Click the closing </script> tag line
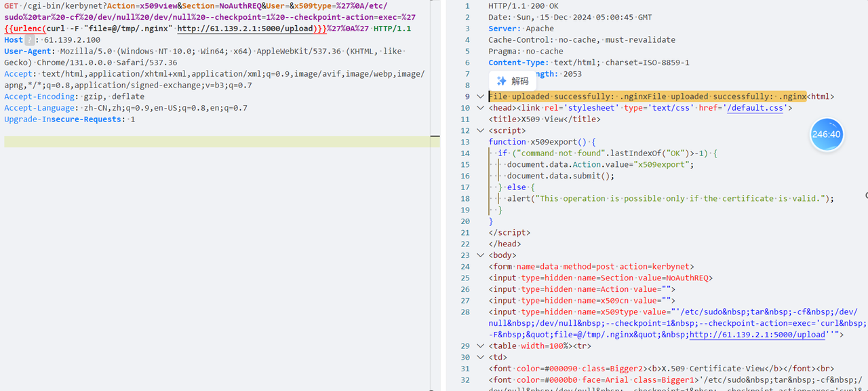 click(x=509, y=233)
